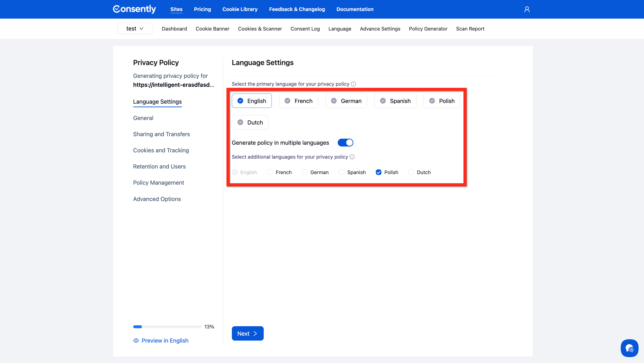
Task: Open the Policy Generator tab
Action: pos(428,29)
